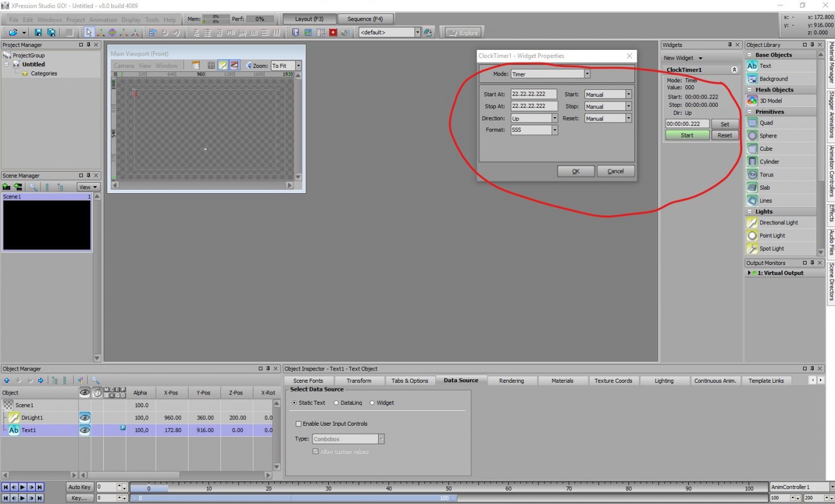Open the Direction dropdown showing Up

[x=554, y=118]
